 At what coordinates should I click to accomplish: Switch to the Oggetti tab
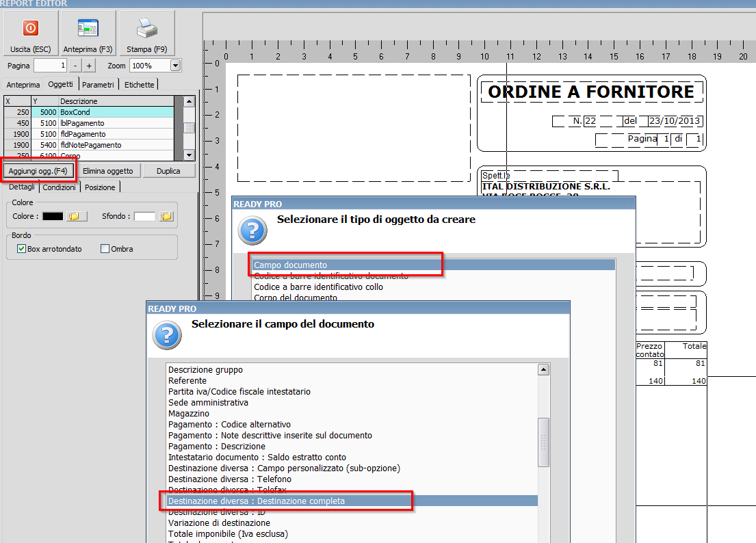pyautogui.click(x=61, y=84)
